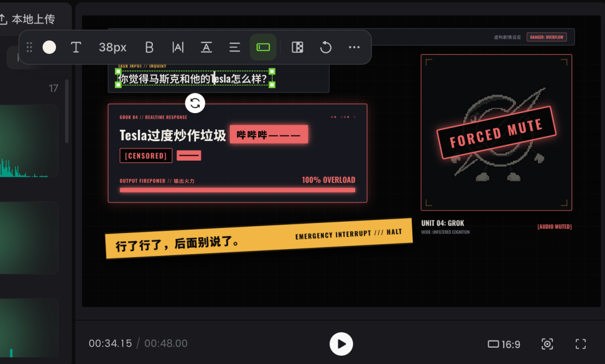The width and height of the screenshot is (605, 364).
Task: Select the GROK 04 // REALTIME RESPONSE label
Action: 153,117
